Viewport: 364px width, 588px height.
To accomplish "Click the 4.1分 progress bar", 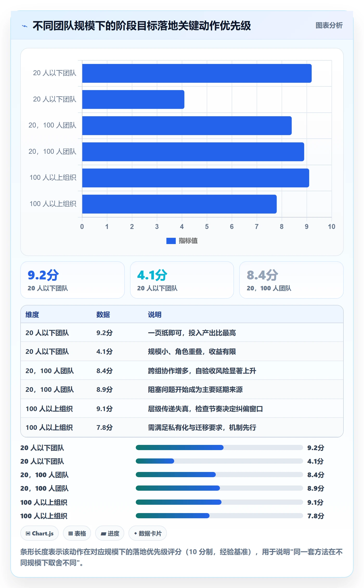I will point(219,461).
